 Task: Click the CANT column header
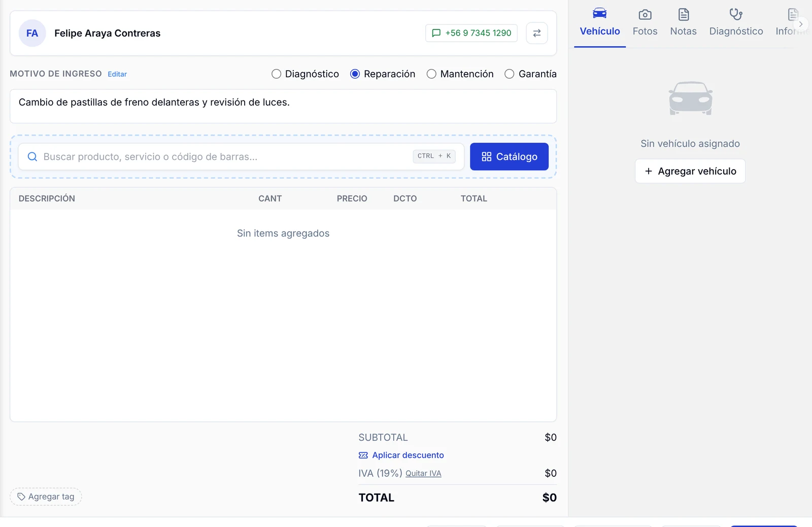pyautogui.click(x=270, y=199)
